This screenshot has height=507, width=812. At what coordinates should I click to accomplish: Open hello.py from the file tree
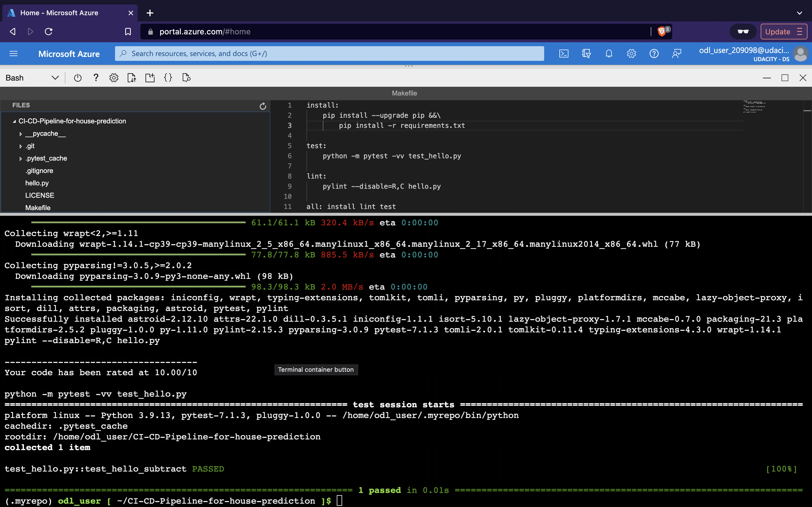(x=37, y=183)
